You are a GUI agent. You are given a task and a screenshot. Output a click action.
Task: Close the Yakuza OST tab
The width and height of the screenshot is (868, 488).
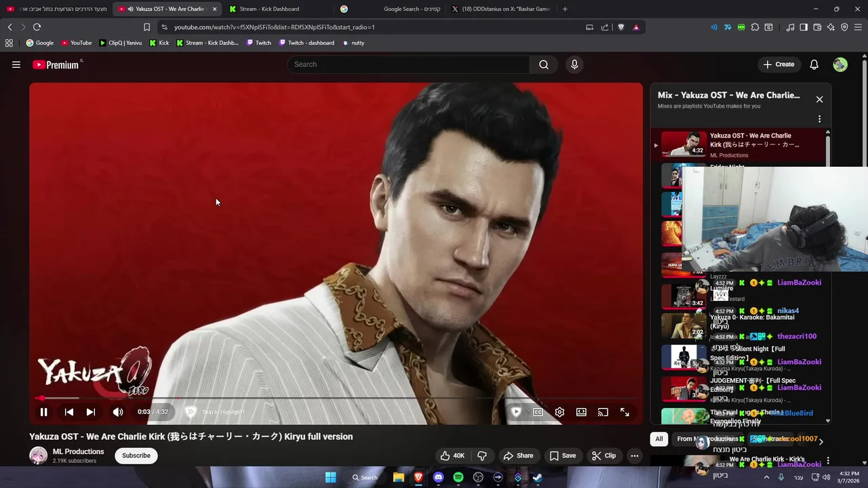(x=215, y=9)
